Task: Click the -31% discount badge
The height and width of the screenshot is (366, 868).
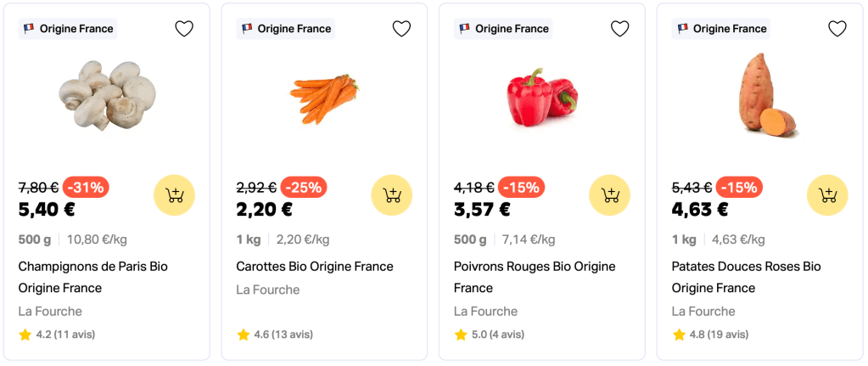Action: point(87,188)
